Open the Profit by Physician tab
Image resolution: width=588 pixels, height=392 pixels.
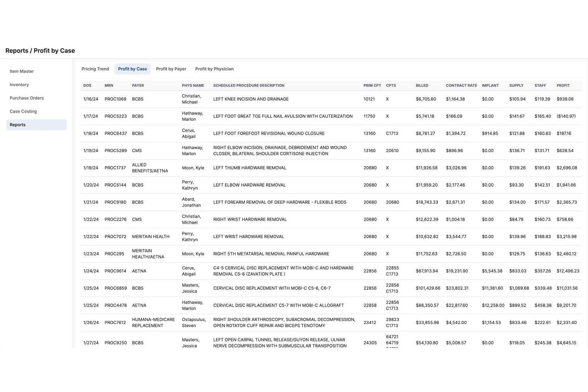pos(214,69)
